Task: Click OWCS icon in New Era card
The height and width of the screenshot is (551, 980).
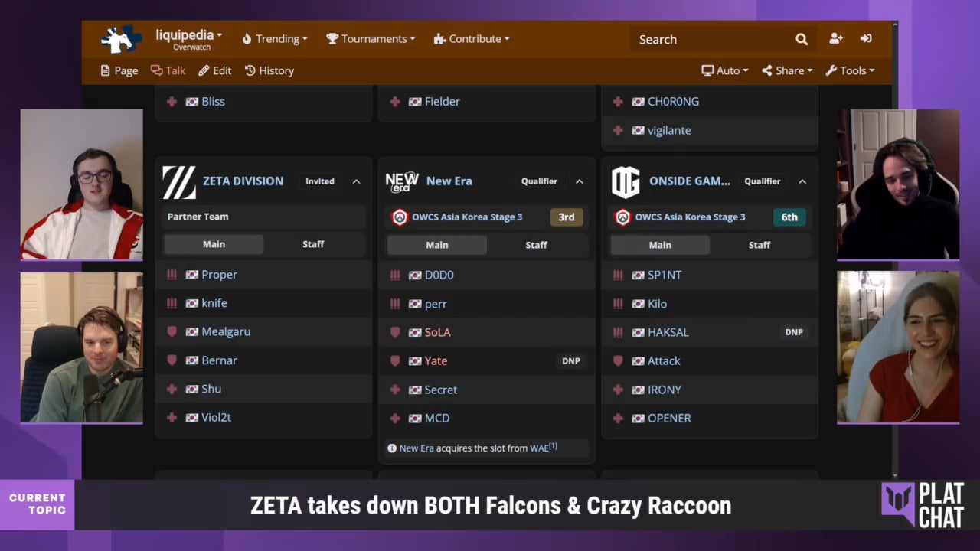Action: tap(400, 217)
